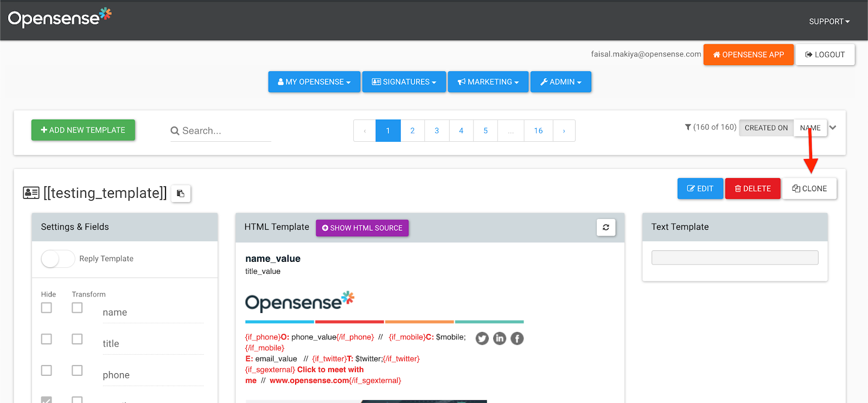This screenshot has height=403, width=868.
Task: Go to previous page arrow
Action: coord(365,131)
